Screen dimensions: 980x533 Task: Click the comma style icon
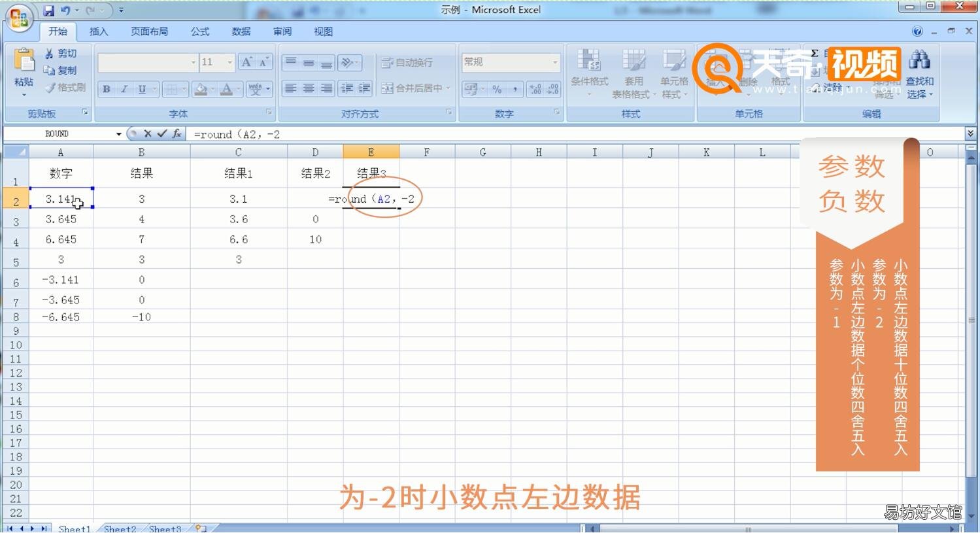coord(515,89)
